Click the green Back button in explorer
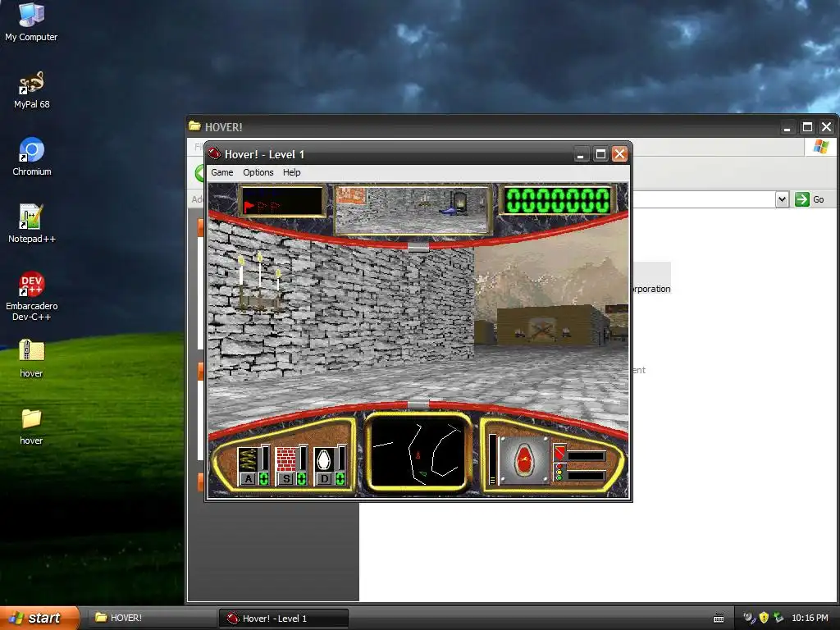The image size is (840, 630). 200,173
